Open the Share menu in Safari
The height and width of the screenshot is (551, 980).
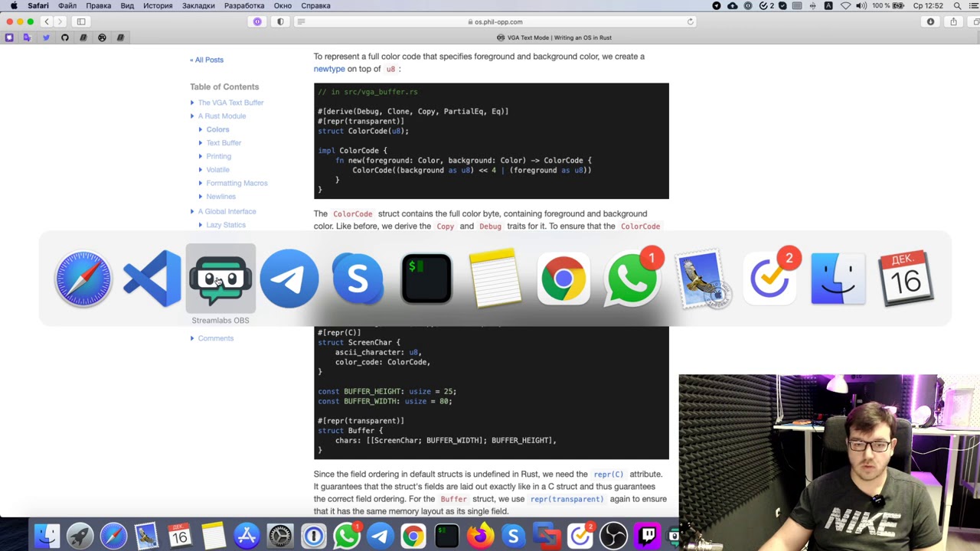953,21
